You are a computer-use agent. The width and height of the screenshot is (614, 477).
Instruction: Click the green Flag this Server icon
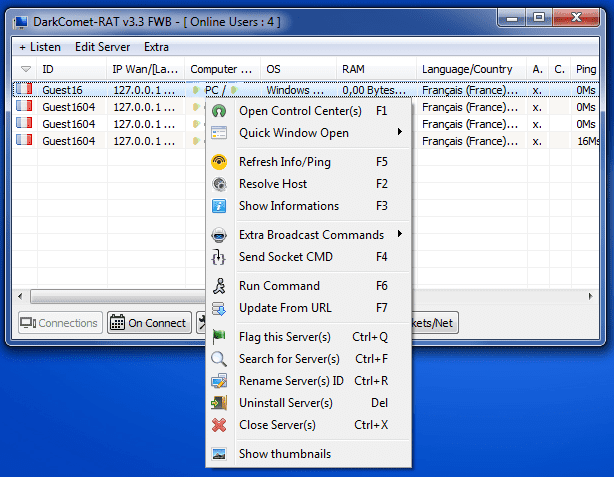pyautogui.click(x=219, y=337)
